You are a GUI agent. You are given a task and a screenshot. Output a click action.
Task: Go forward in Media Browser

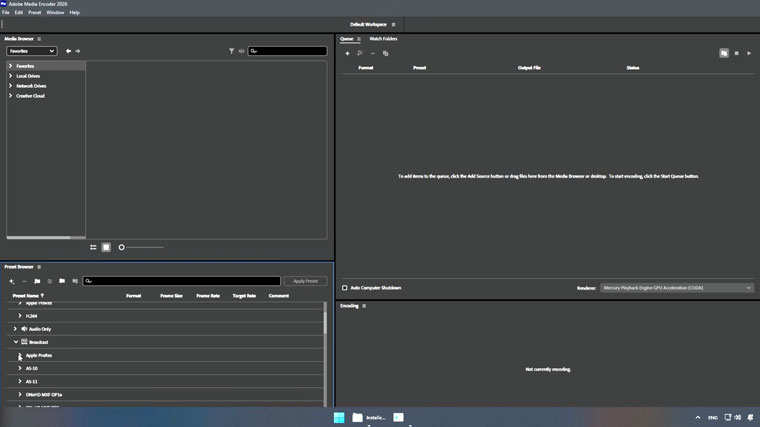(x=78, y=51)
